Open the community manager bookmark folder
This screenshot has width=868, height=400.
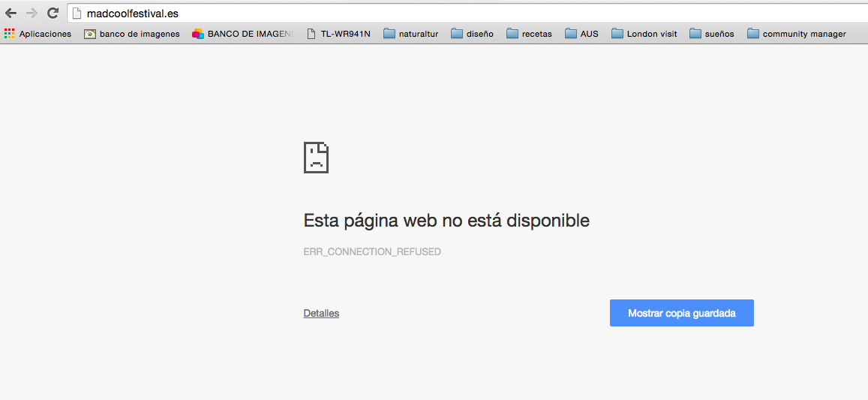(797, 34)
